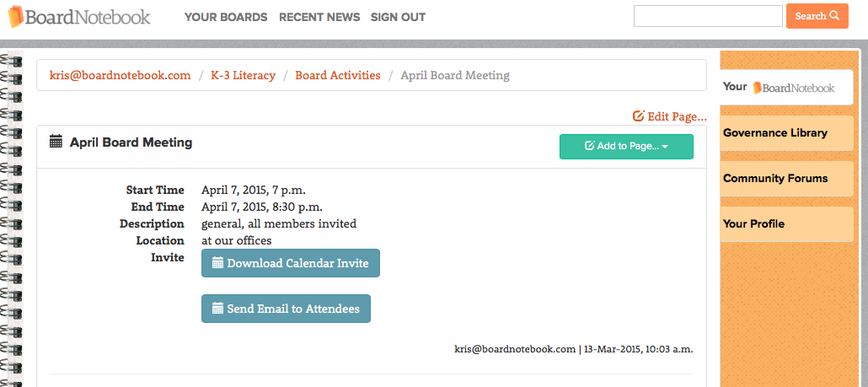This screenshot has width=868, height=387.
Task: Go to the K-3 Literacy breadcrumb
Action: [243, 75]
